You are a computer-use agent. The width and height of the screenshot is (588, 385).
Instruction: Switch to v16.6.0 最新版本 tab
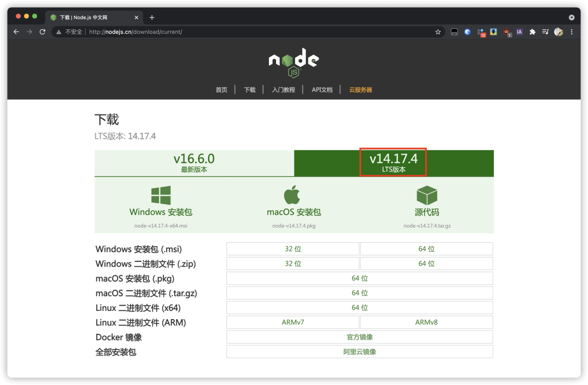pyautogui.click(x=194, y=163)
